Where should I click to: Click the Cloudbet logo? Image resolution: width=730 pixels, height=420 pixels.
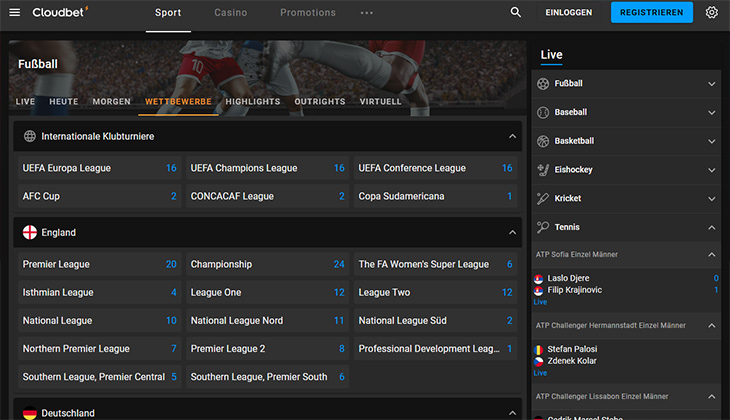click(60, 12)
